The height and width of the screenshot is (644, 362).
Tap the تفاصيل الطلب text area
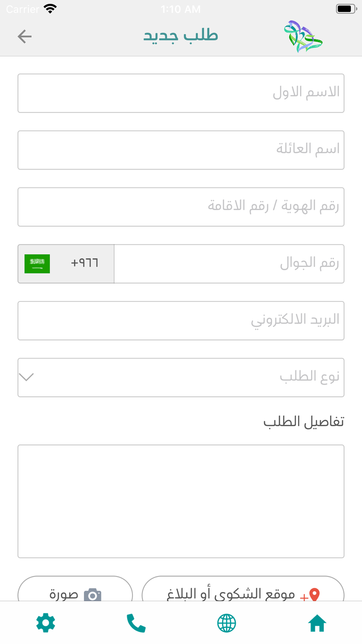181,501
